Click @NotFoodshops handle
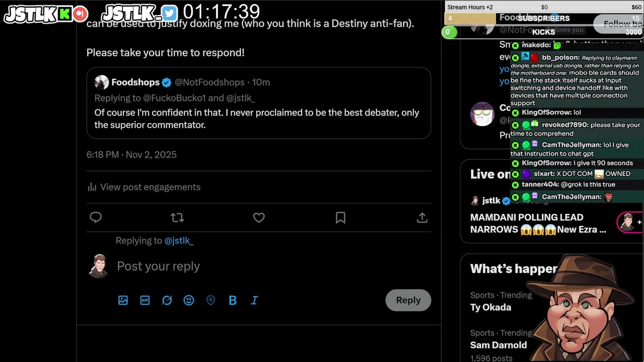Screen dimensions: 644x362 209,82
